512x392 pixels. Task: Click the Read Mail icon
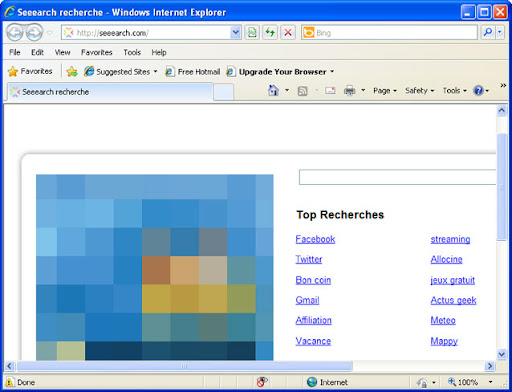(330, 90)
